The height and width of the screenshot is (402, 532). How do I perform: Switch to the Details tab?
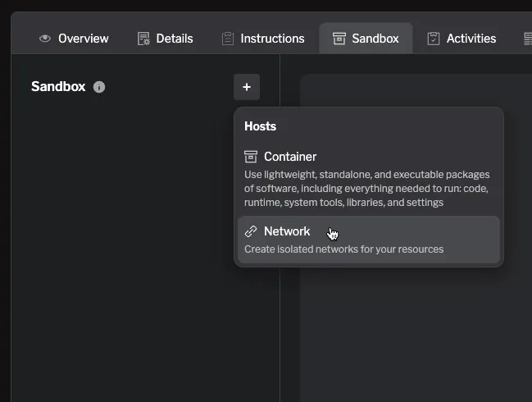[x=166, y=39]
